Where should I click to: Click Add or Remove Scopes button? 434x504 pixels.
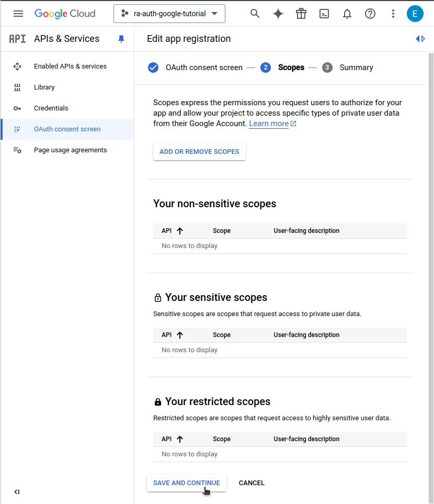tap(199, 152)
